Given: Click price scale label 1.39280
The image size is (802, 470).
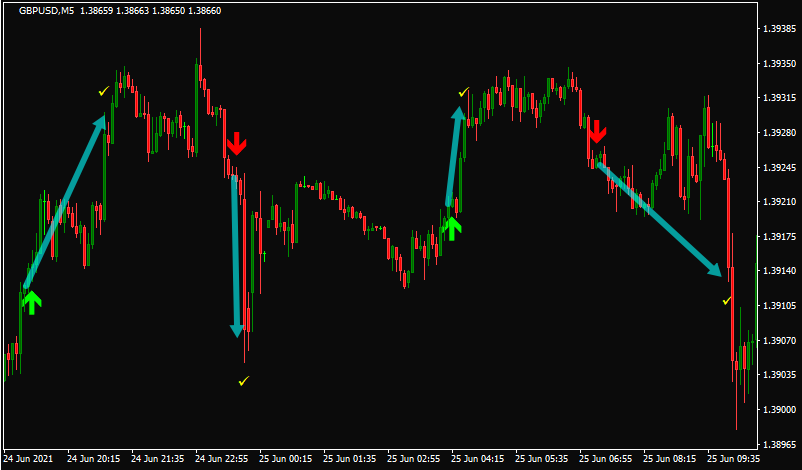Looking at the screenshot, I should [x=779, y=132].
